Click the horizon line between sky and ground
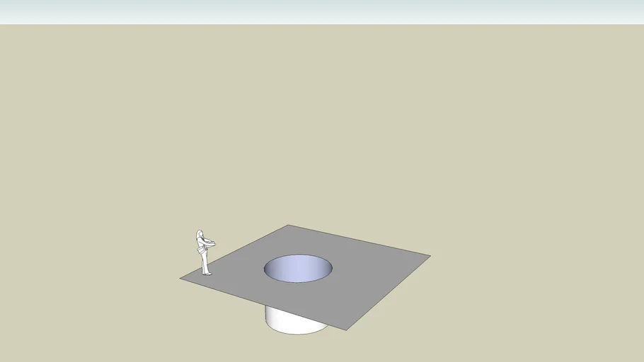The height and width of the screenshot is (362, 644). point(322,25)
